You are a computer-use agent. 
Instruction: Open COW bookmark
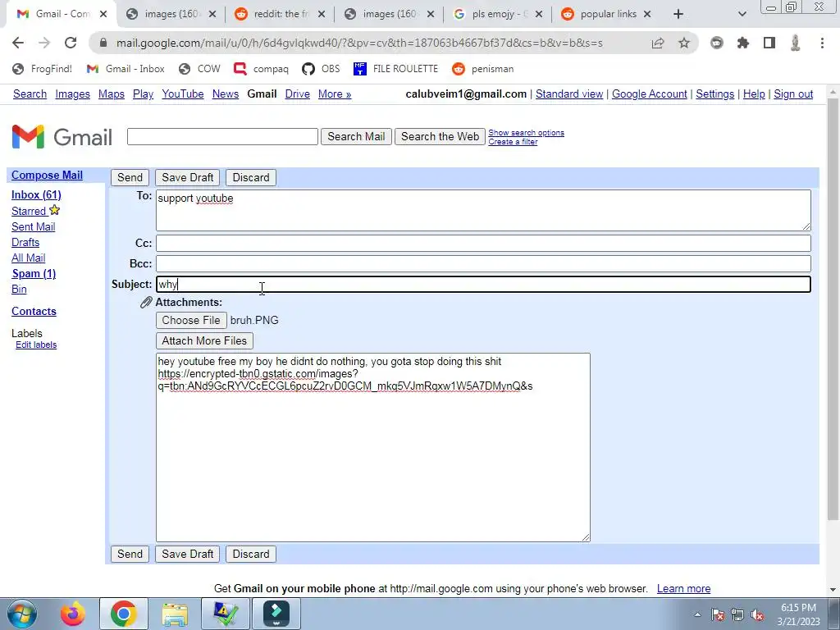(x=200, y=69)
